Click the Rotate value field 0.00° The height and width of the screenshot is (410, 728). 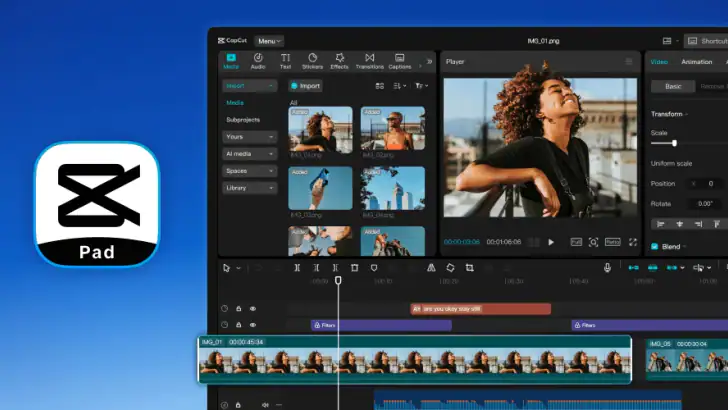click(705, 204)
